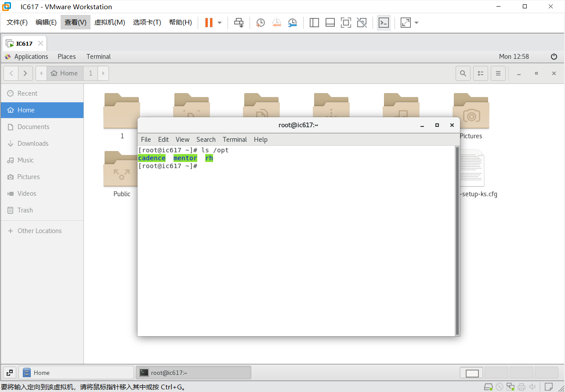This screenshot has width=565, height=392.
Task: Click the left path bar scroll arrow
Action: 41,73
